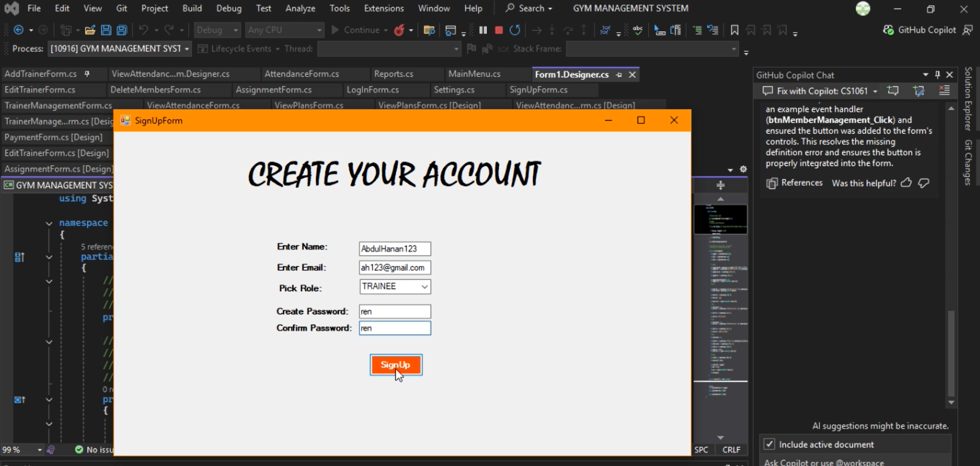
Task: Open the GitHub Copilot button
Action: (920, 30)
